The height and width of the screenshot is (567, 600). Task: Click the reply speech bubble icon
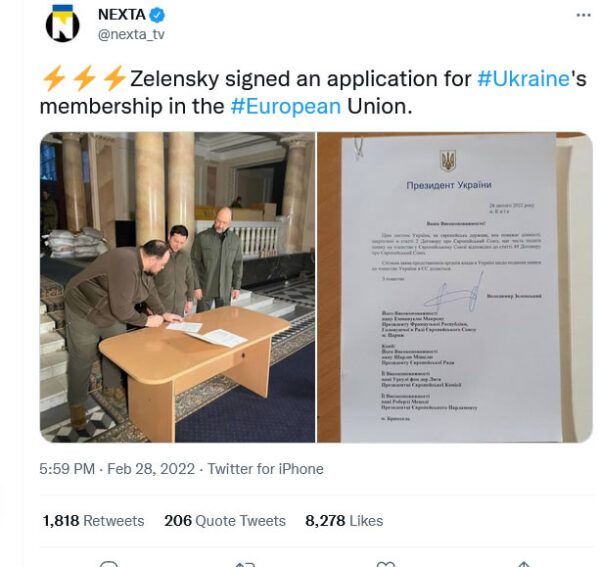109,564
